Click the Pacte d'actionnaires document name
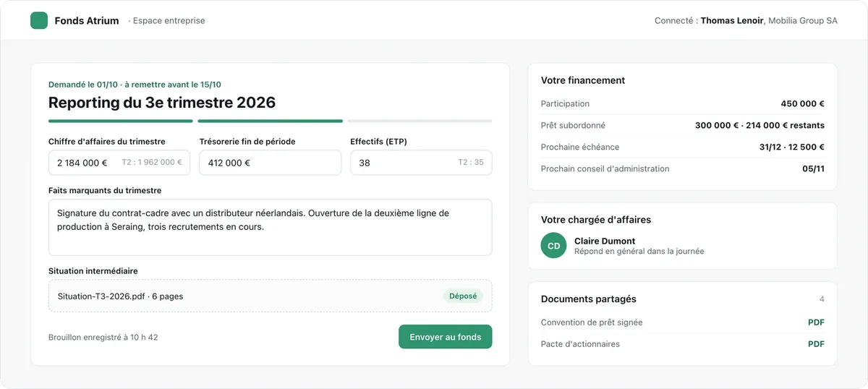Screen dimensions: 868x389 point(580,344)
